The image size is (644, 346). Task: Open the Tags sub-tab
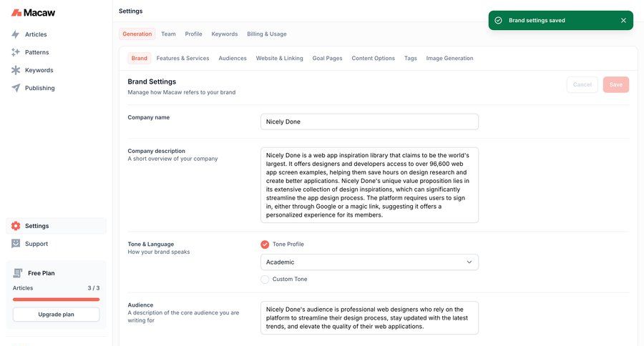[x=410, y=59]
